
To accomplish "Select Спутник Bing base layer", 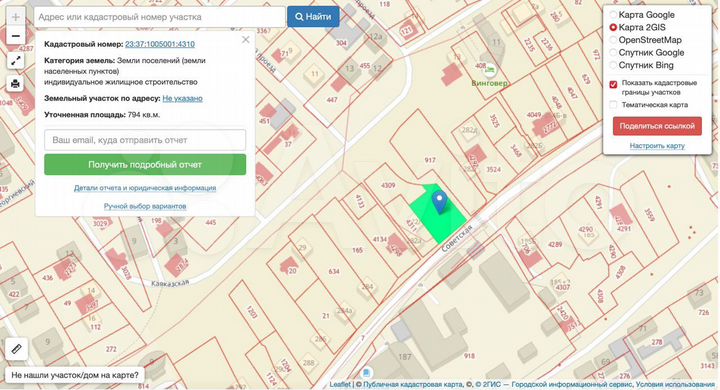I will coord(613,65).
